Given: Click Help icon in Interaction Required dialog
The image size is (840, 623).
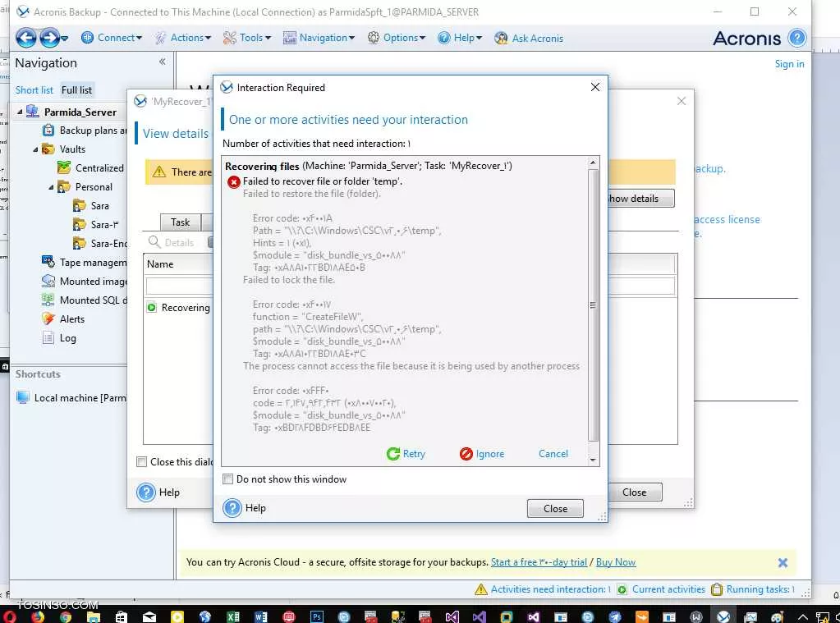Looking at the screenshot, I should tap(232, 508).
